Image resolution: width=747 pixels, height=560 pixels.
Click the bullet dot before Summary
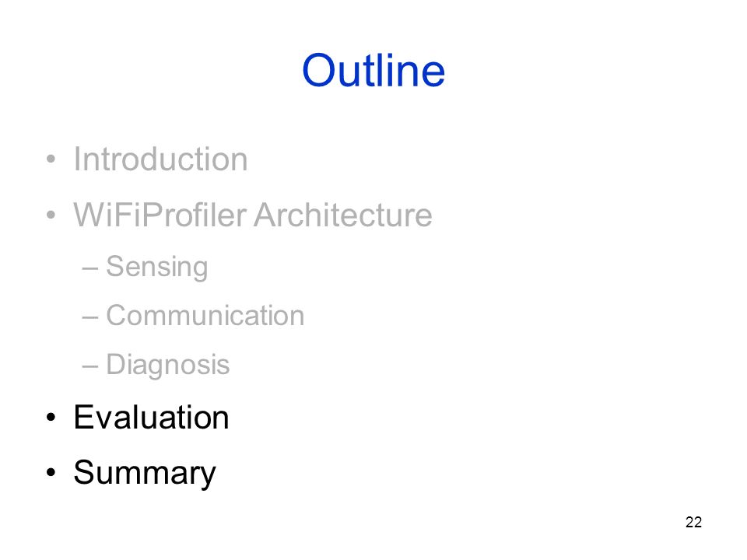[x=51, y=473]
